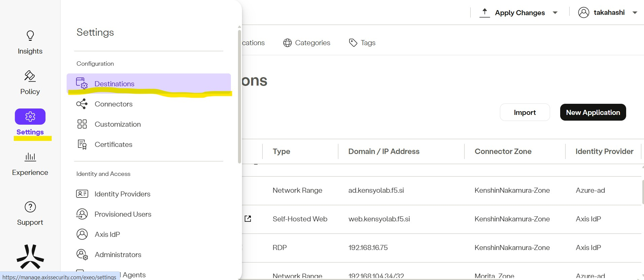Viewport: 644px width, 280px height.
Task: Expand the Apply Changes dropdown arrow
Action: [x=555, y=13]
